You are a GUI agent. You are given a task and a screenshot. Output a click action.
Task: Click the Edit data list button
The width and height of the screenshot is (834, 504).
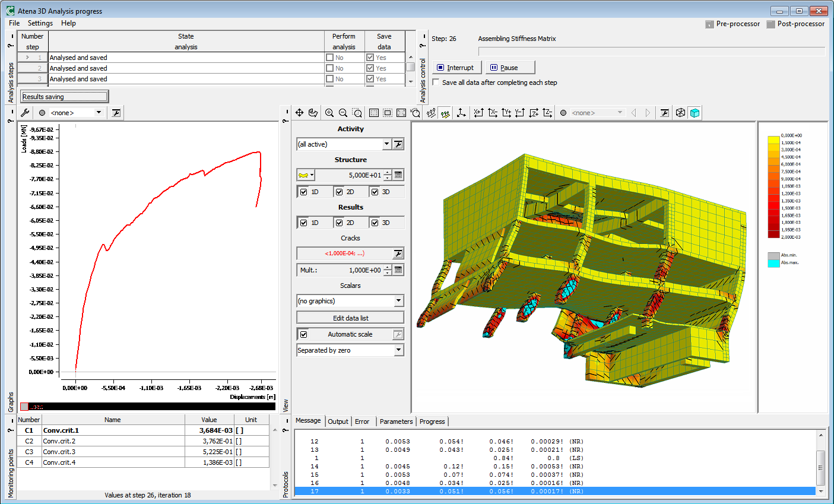click(350, 318)
